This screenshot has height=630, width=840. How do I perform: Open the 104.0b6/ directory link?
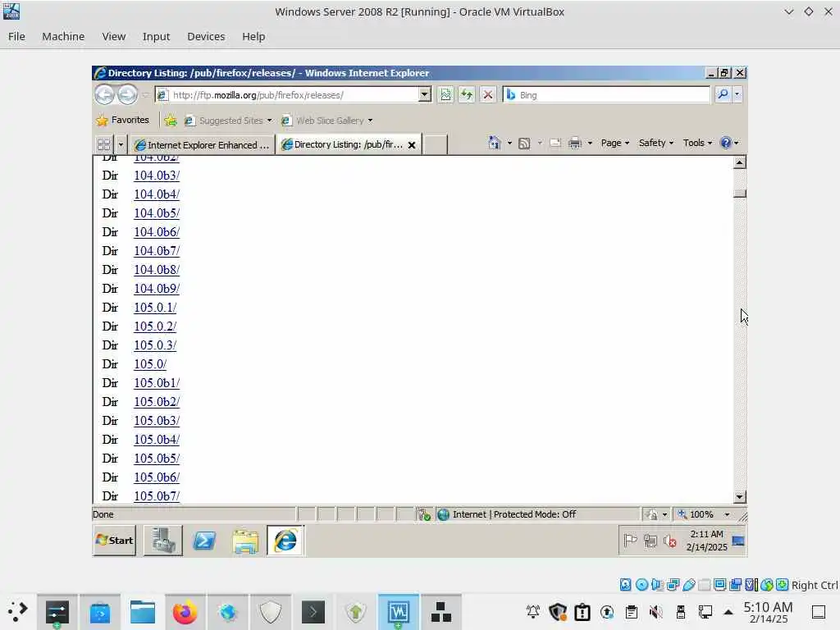[157, 232]
